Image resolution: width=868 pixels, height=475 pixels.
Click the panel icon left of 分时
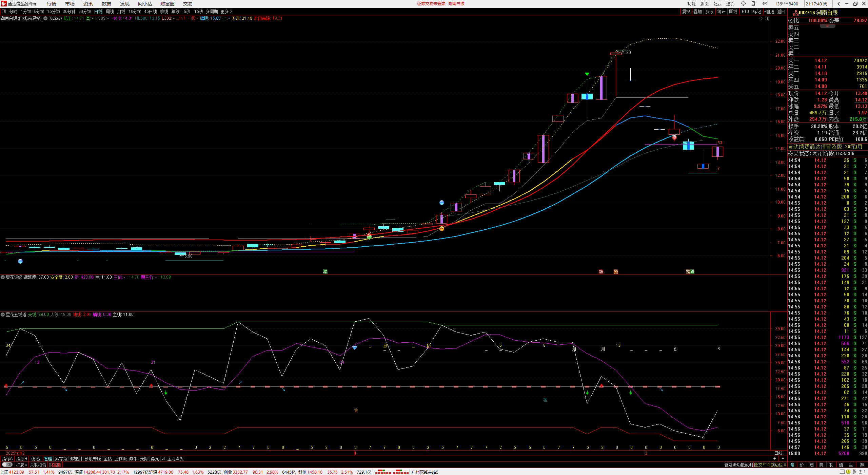coord(4,12)
